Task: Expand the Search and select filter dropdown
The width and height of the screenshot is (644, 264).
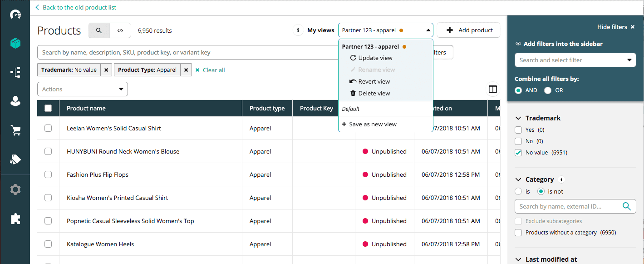Action: pyautogui.click(x=575, y=60)
